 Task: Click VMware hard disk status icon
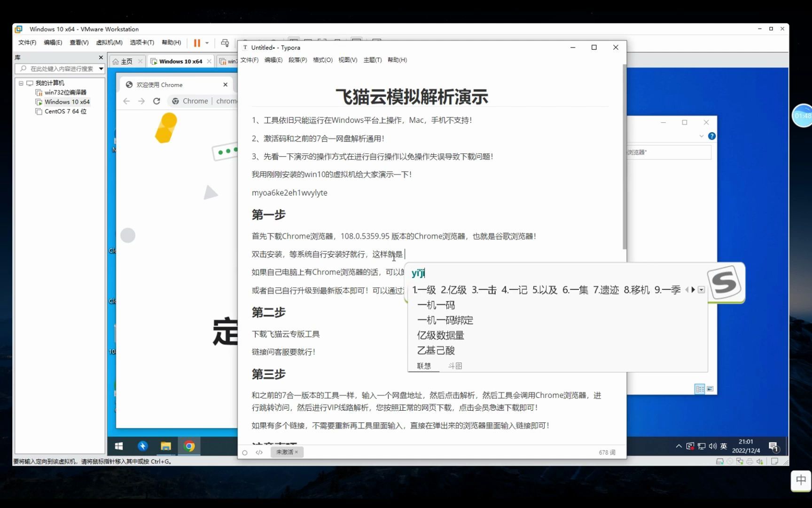[x=719, y=461]
